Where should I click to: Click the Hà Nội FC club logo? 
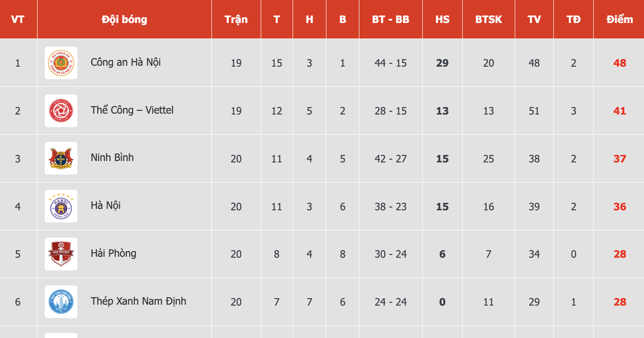[61, 206]
